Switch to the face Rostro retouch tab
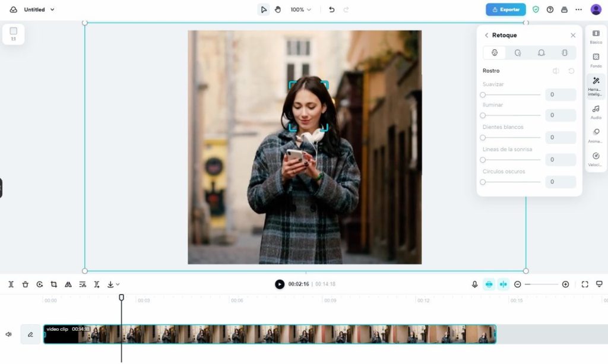Screen dimensions: 608x364 [x=495, y=53]
